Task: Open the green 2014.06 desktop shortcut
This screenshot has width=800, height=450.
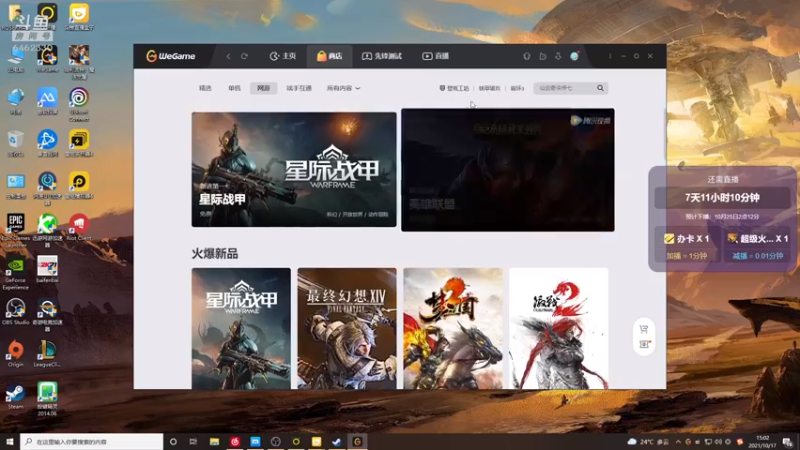Action: (x=47, y=399)
